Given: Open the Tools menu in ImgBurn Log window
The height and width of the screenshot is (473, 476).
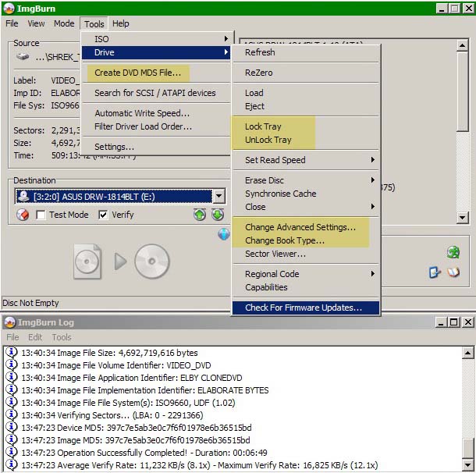Looking at the screenshot, I should [x=62, y=337].
